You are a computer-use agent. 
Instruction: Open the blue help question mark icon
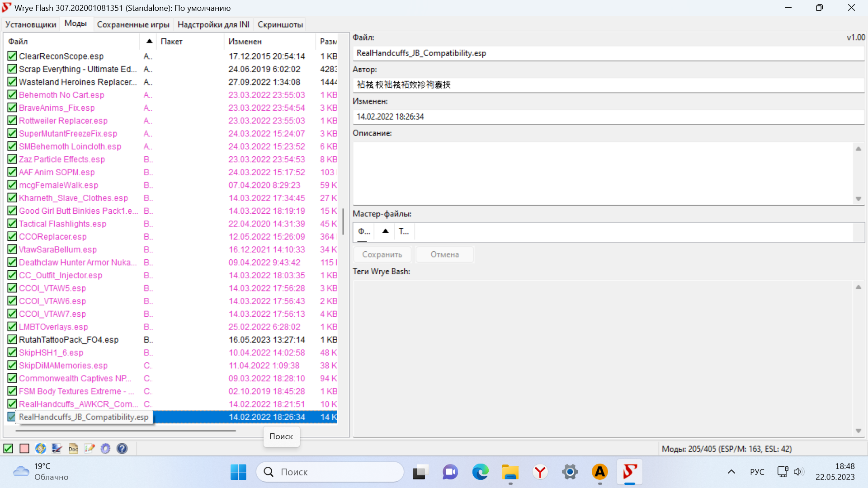[122, 448]
